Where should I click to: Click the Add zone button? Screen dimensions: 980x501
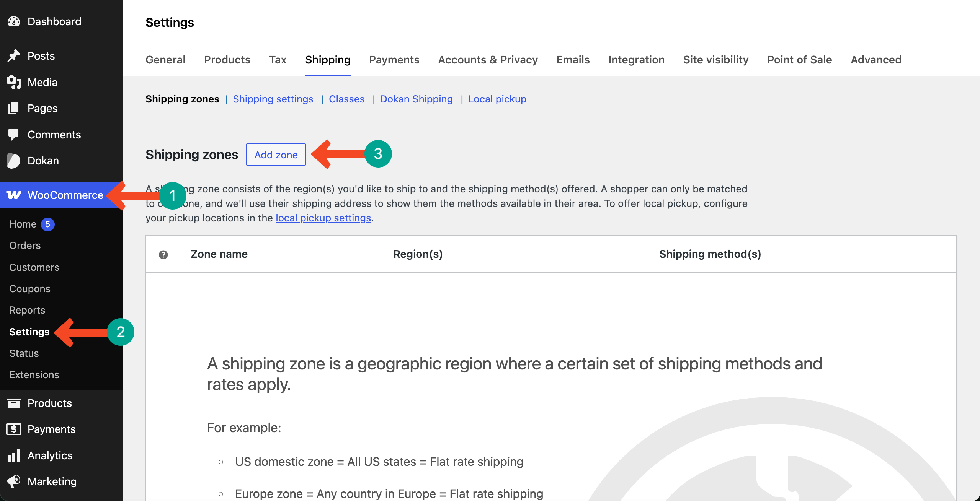276,155
